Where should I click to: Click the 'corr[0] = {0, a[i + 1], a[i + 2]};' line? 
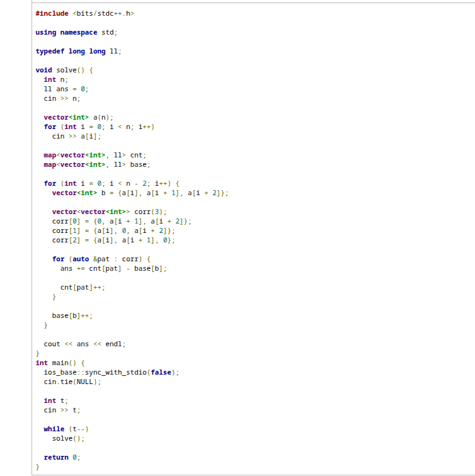[x=122, y=221]
